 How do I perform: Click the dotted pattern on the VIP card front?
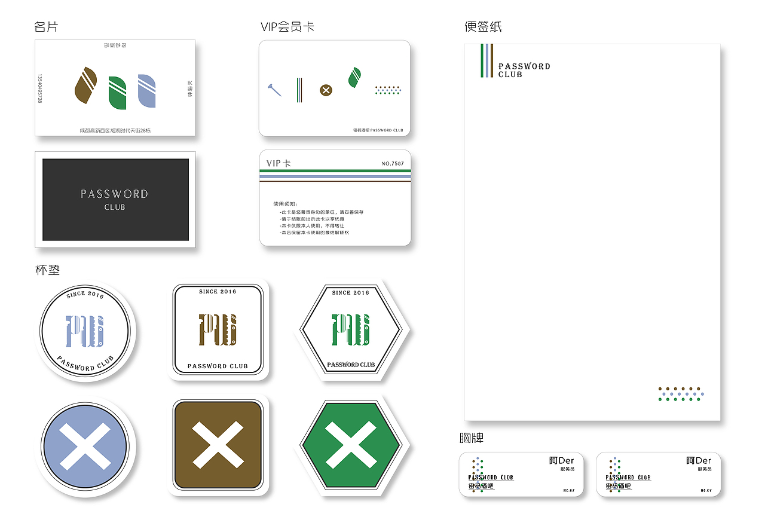pos(388,90)
